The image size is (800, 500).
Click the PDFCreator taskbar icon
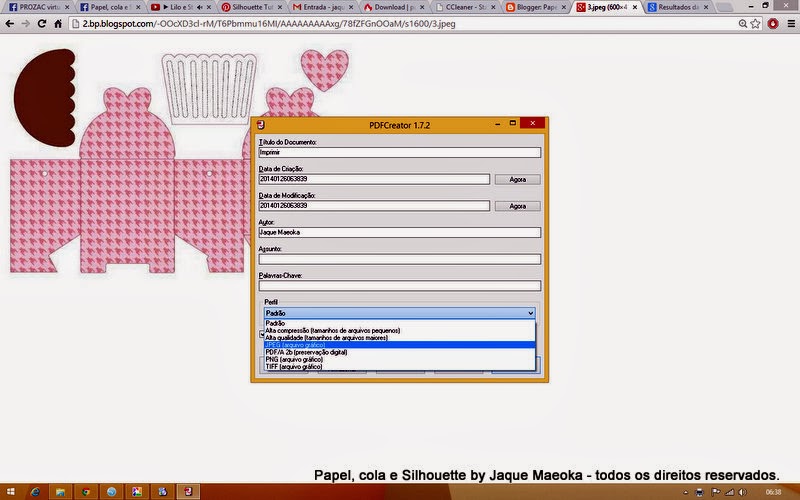coord(188,492)
